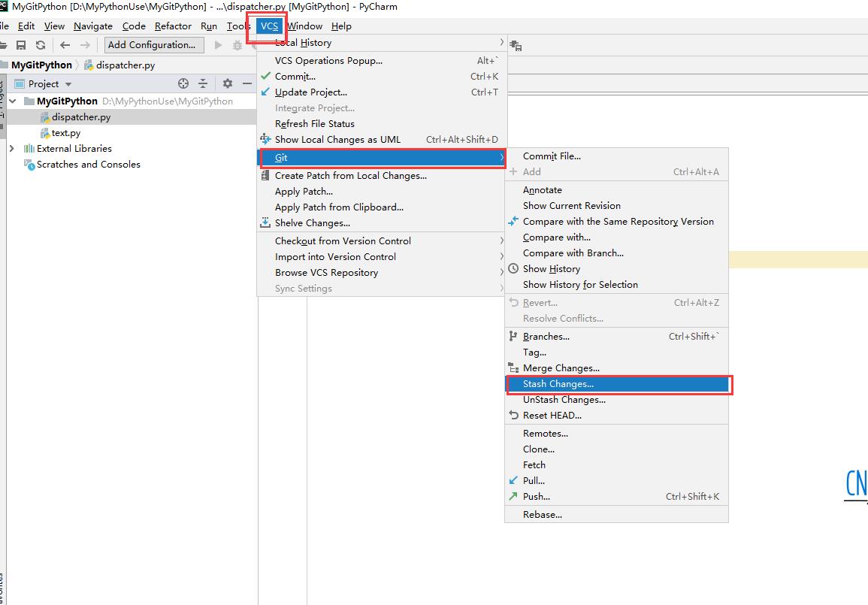868x605 pixels.
Task: Open the Edit menu
Action: [26, 26]
